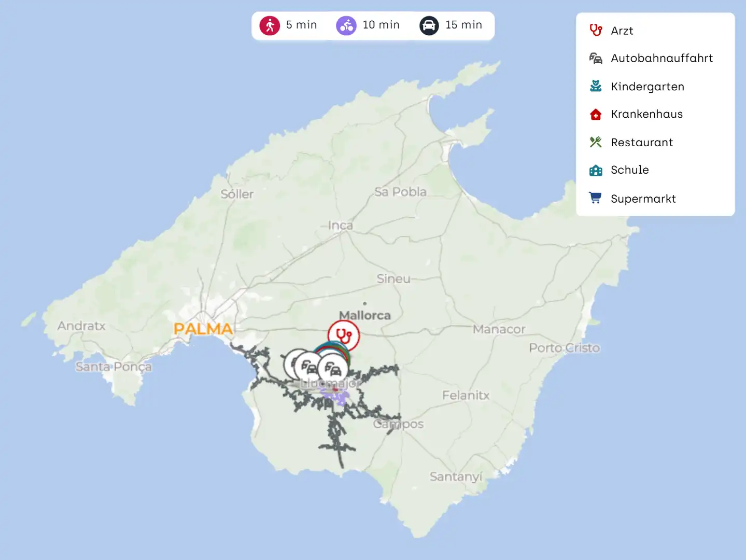Choose the '10 min' travel time label
The width and height of the screenshot is (746, 560).
tap(381, 25)
